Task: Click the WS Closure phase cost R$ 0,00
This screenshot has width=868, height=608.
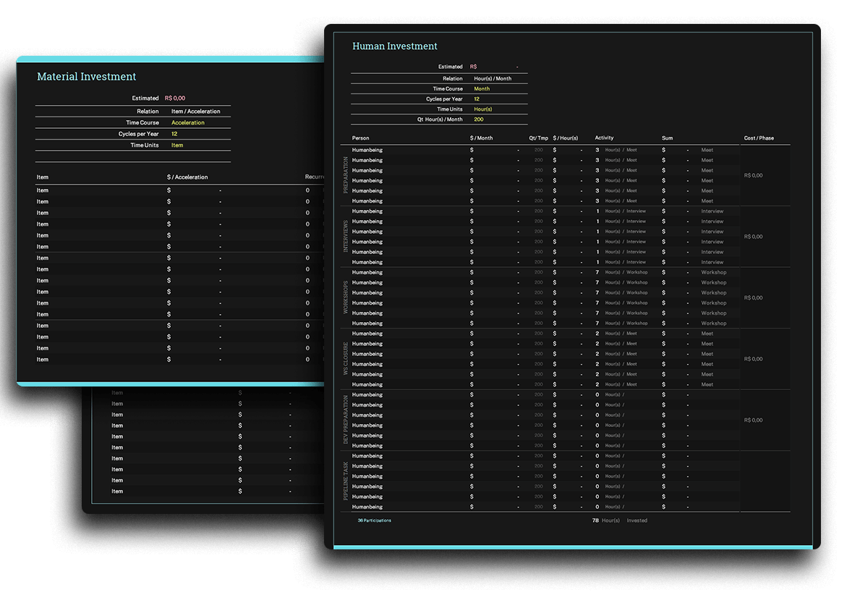Action: (x=753, y=358)
